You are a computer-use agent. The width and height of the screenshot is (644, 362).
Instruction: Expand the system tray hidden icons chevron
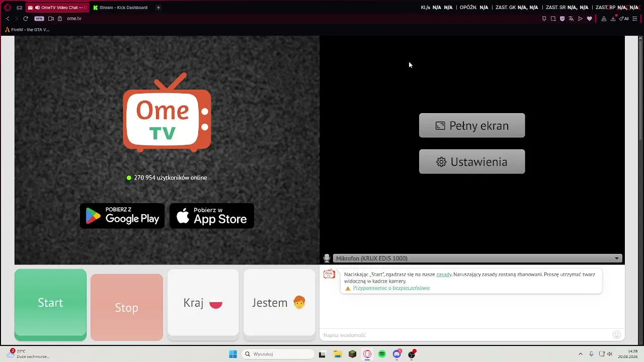coord(580,354)
